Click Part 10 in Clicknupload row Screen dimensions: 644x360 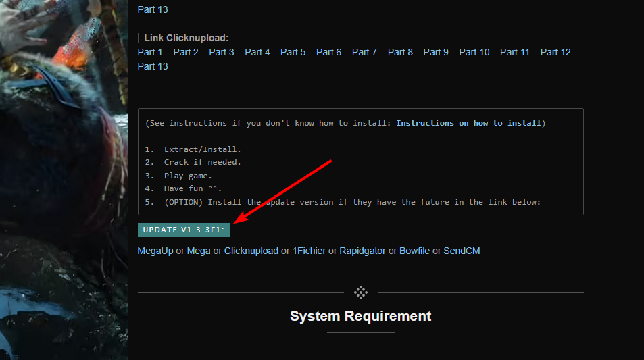[474, 52]
